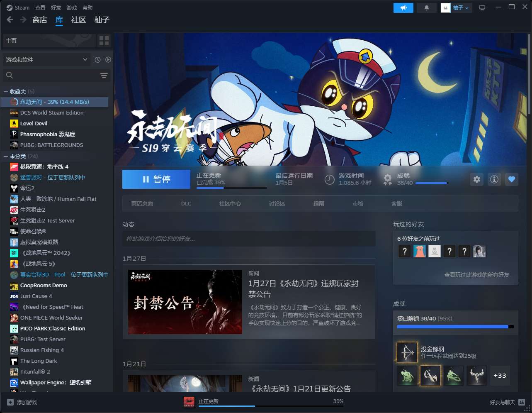The height and width of the screenshot is (413, 532).
Task: Pause the update with 暂停 button
Action: point(156,179)
